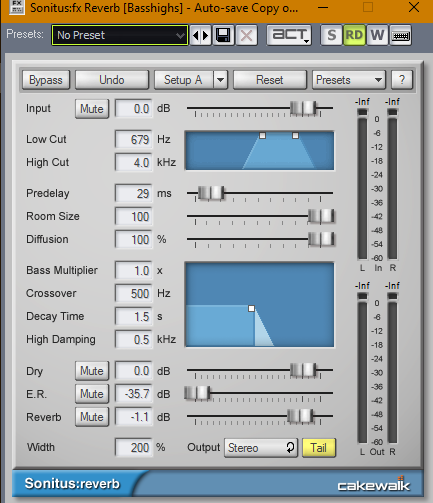The image size is (433, 503).
Task: Go to next preset with right arrow
Action: (x=206, y=35)
